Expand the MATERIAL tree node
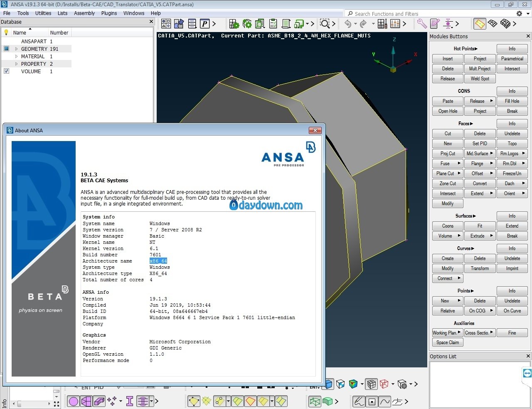 tap(17, 56)
